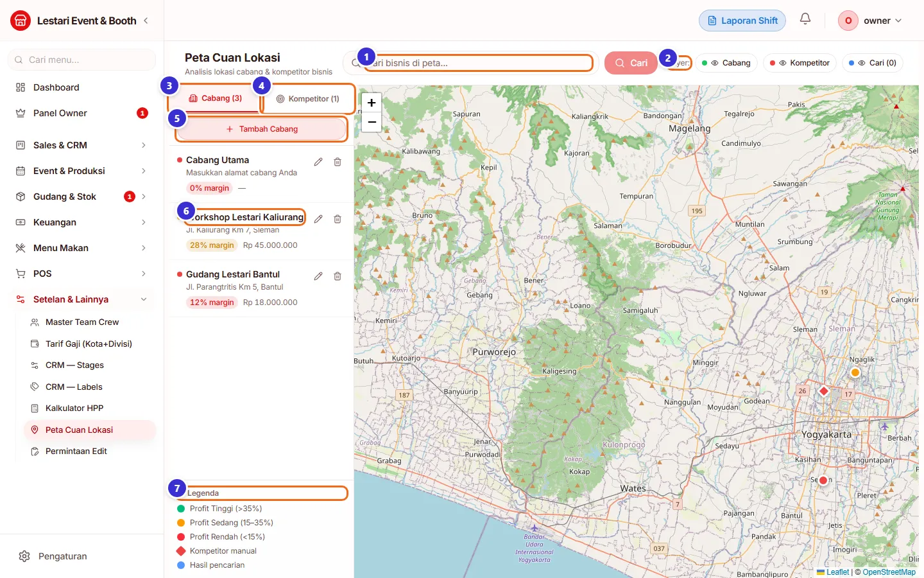Click the Lestari Event & Booth logo icon

click(x=21, y=21)
